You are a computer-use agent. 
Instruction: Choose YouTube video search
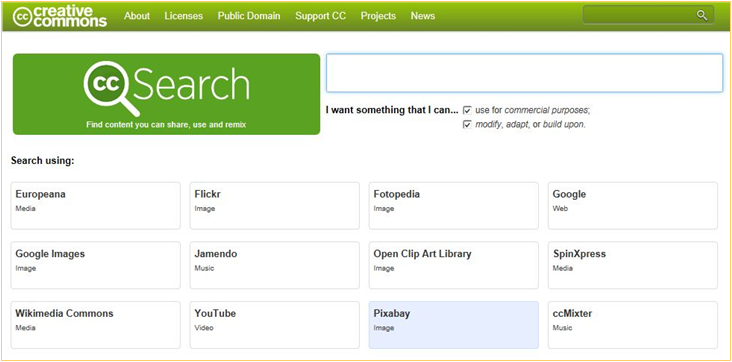click(x=274, y=325)
